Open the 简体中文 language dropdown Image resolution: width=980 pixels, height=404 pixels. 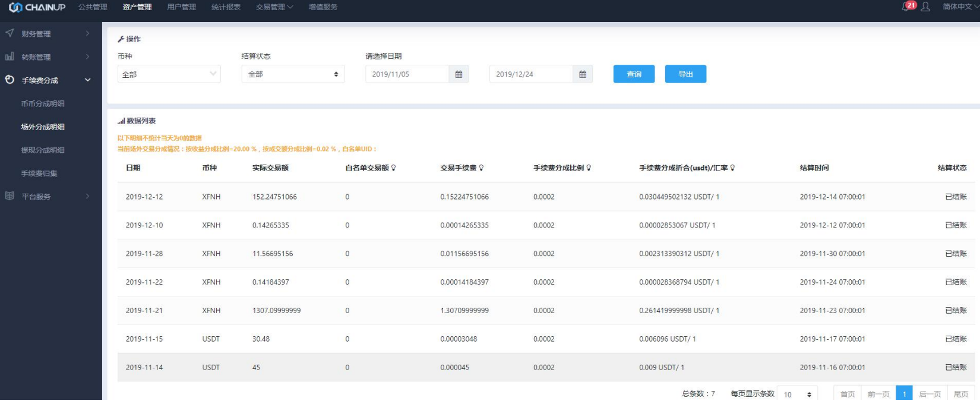point(960,7)
